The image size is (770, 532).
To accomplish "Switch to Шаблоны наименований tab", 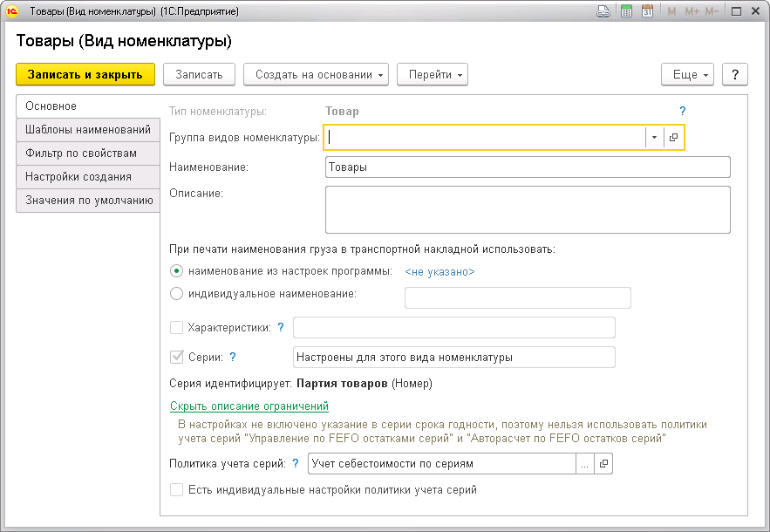I will click(88, 130).
